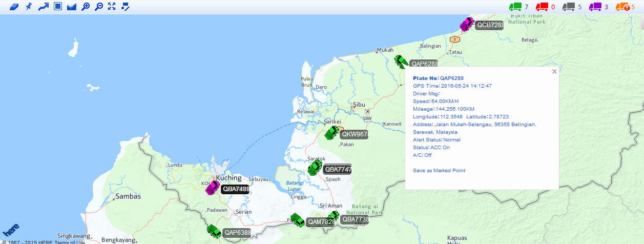Open the HERE logo link
Image resolution: width=644 pixels, height=244 pixels.
[x=11, y=229]
